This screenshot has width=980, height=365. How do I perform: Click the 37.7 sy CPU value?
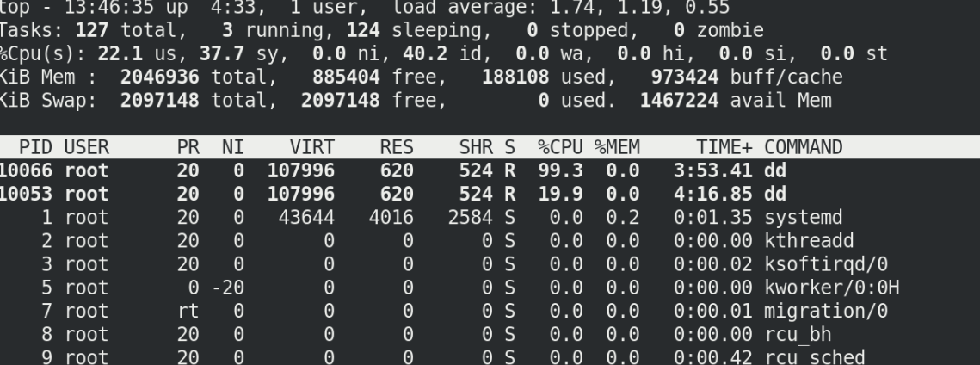pyautogui.click(x=222, y=53)
